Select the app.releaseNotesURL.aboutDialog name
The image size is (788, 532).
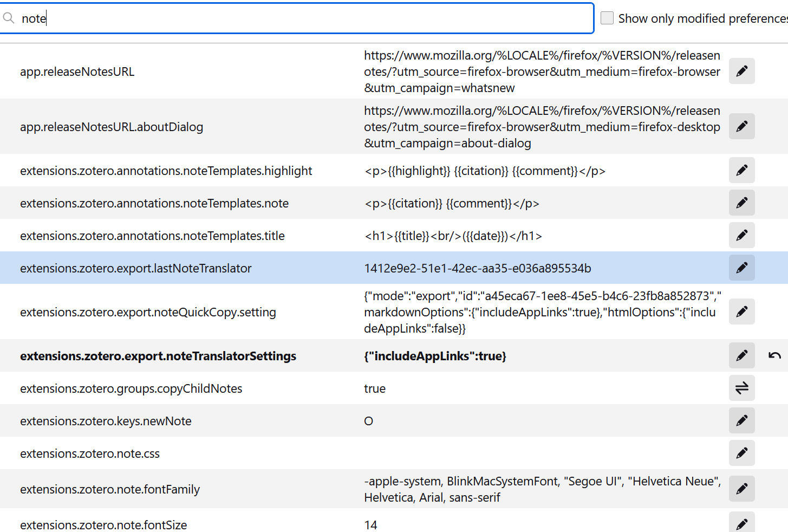point(112,127)
